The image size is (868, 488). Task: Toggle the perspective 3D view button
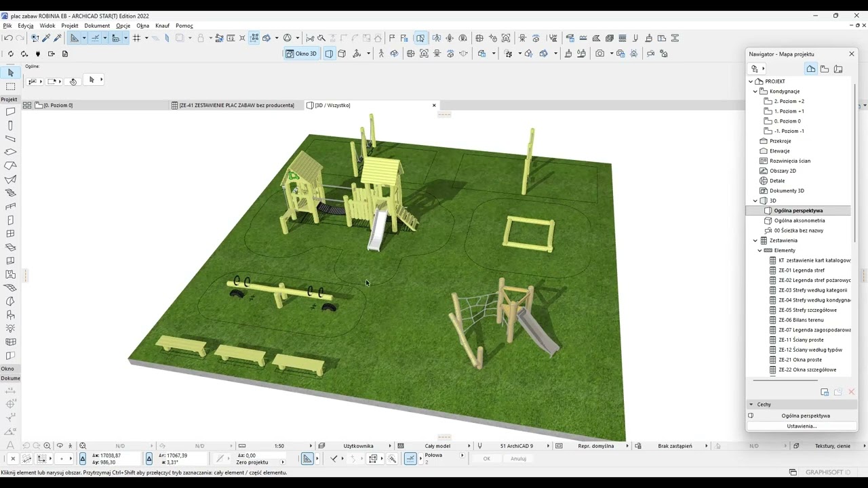pos(329,54)
